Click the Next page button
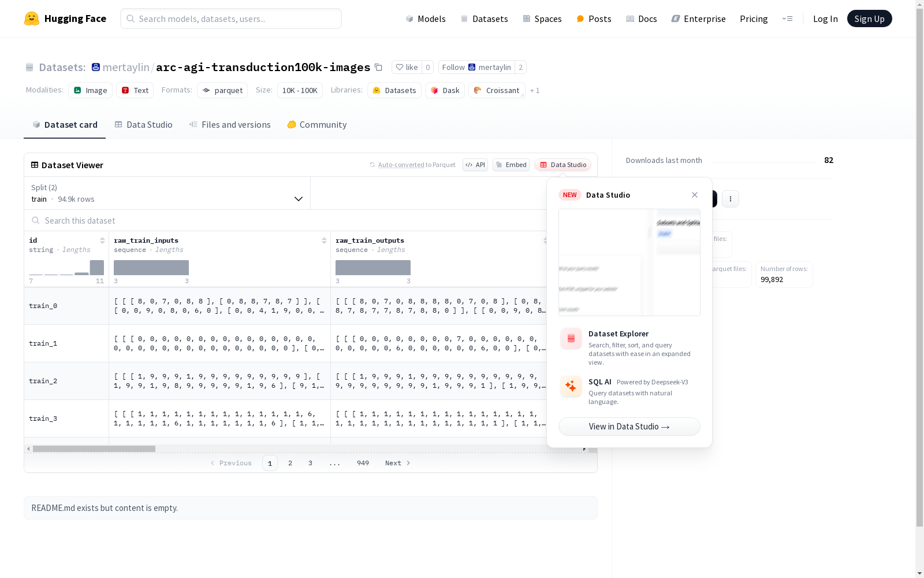This screenshot has width=924, height=578. (398, 463)
